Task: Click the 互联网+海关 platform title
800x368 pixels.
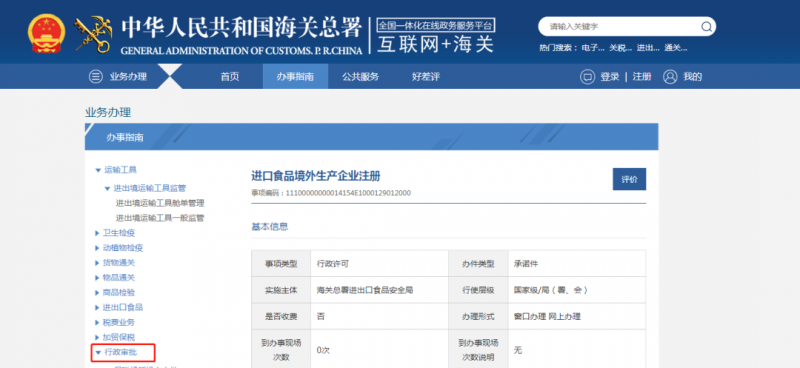Action: 435,44
